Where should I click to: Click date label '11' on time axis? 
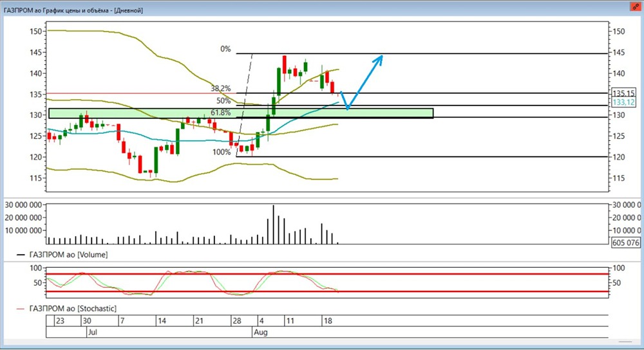[x=290, y=321]
